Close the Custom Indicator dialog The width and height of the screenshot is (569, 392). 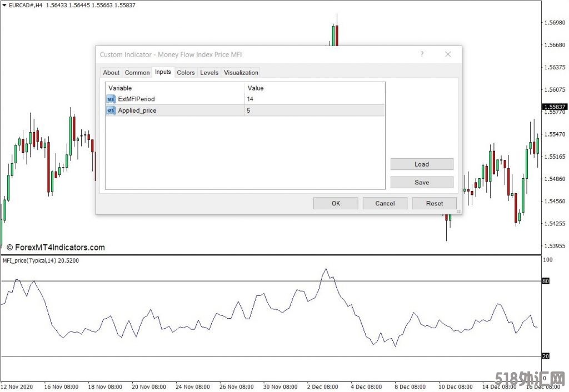448,54
